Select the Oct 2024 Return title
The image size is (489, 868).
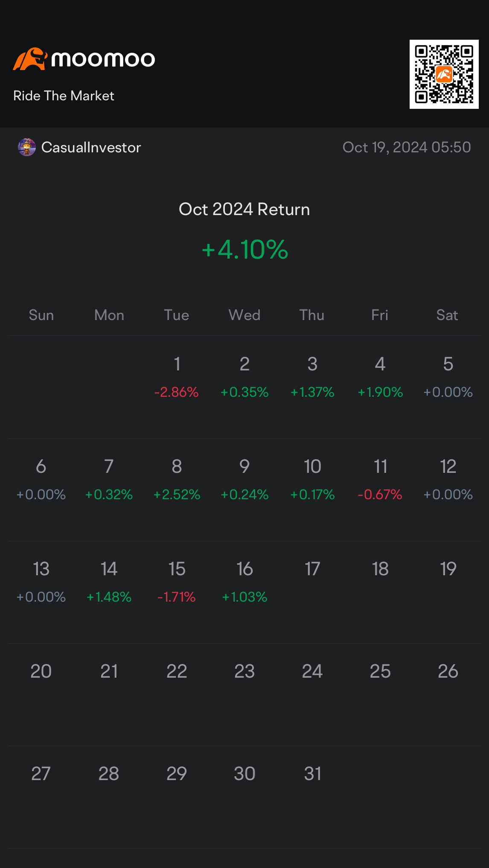[244, 209]
